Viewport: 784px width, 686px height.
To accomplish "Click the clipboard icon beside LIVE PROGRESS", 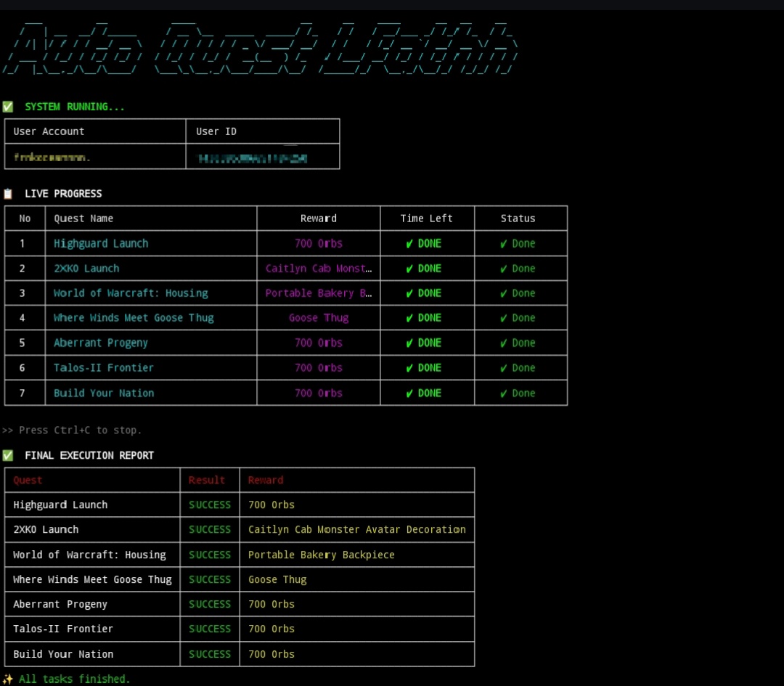I will 7,194.
